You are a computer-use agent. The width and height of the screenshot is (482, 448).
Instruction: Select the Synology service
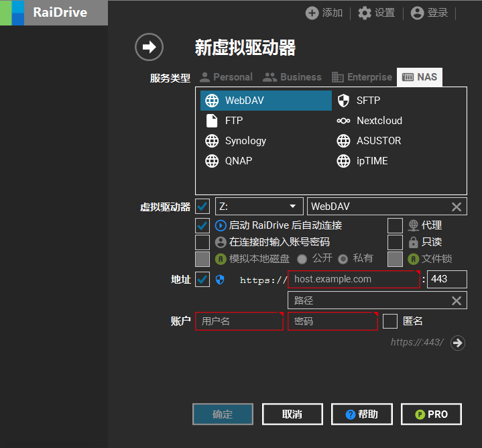pos(266,141)
